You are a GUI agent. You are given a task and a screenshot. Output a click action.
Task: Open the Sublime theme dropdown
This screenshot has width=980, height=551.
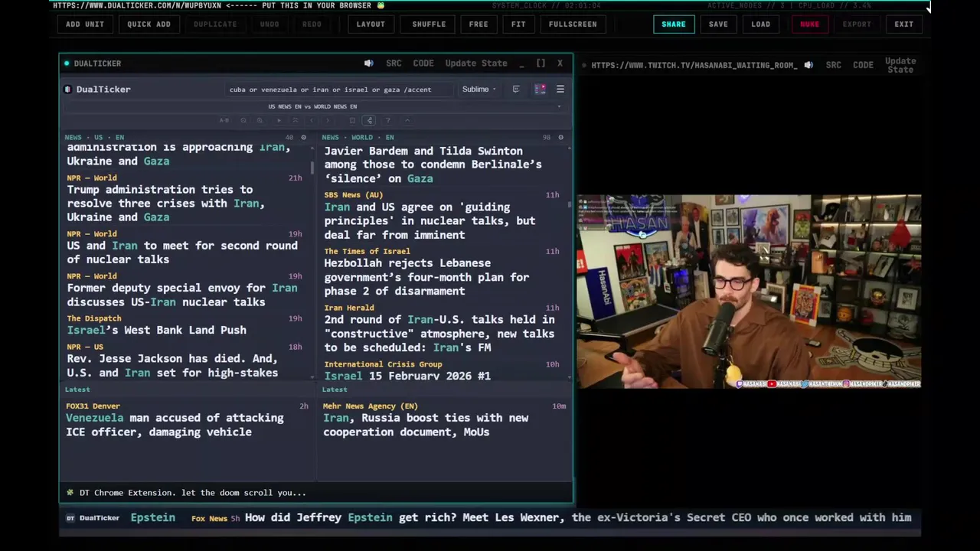479,90
